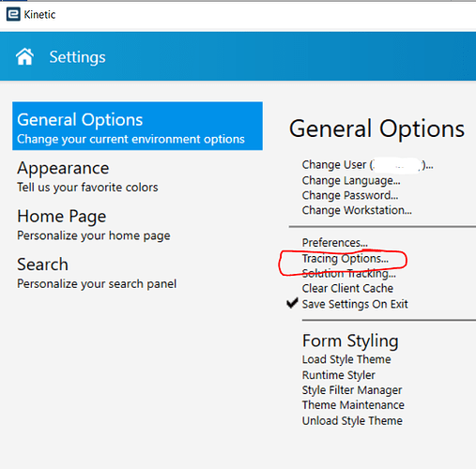Screen dimensions: 476x469
Task: Load a style theme
Action: [346, 359]
